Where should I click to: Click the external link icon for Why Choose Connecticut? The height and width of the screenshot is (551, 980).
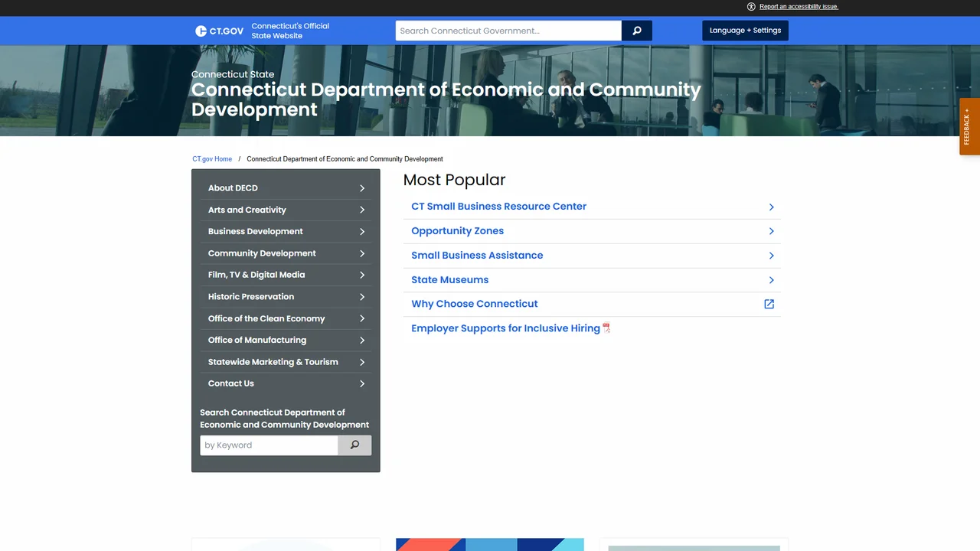pyautogui.click(x=769, y=304)
